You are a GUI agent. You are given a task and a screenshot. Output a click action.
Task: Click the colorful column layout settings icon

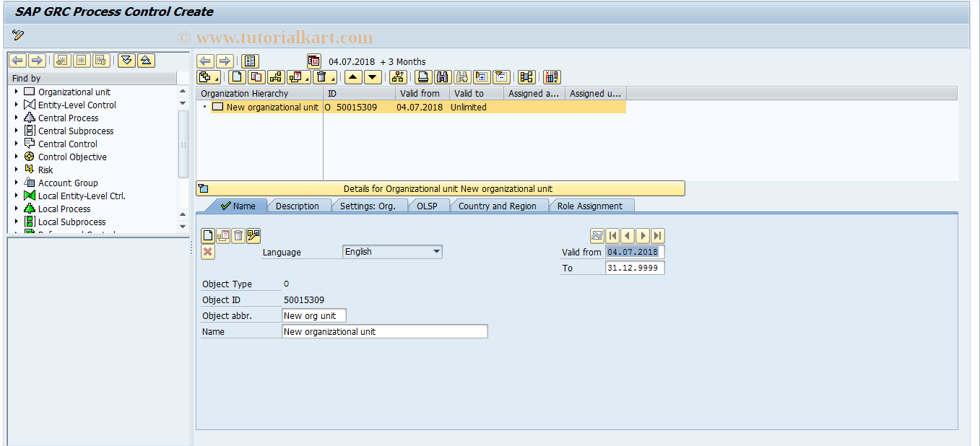coord(552,77)
